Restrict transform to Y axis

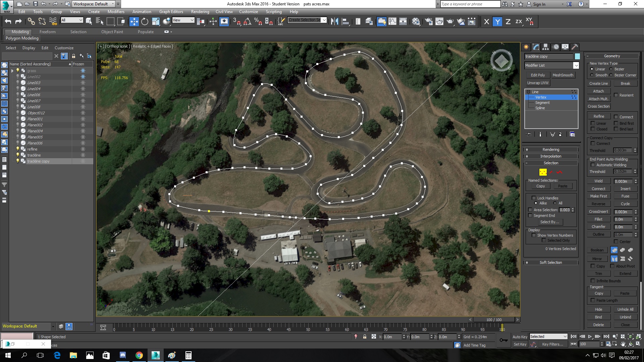(x=497, y=21)
